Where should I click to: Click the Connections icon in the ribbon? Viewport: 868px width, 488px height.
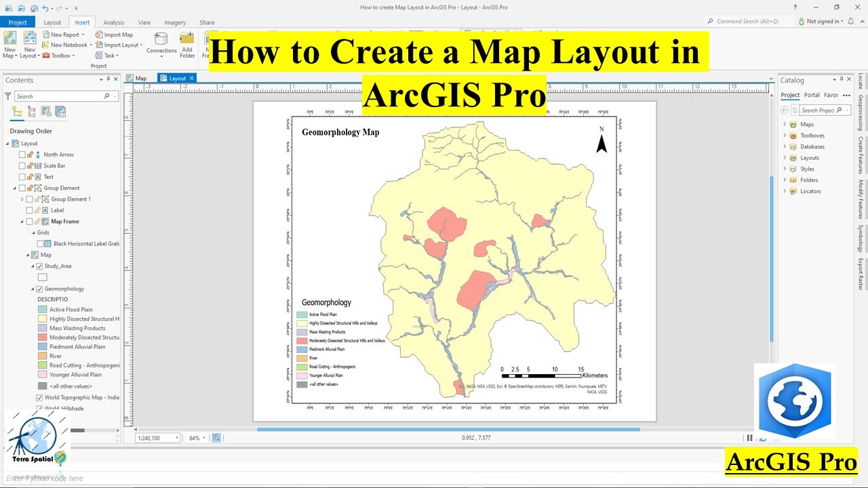[161, 39]
